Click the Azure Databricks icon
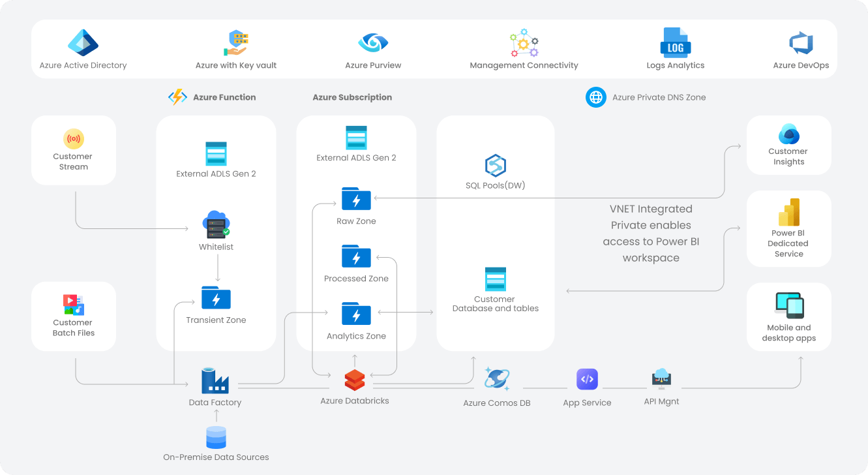The width and height of the screenshot is (868, 475). 355,380
